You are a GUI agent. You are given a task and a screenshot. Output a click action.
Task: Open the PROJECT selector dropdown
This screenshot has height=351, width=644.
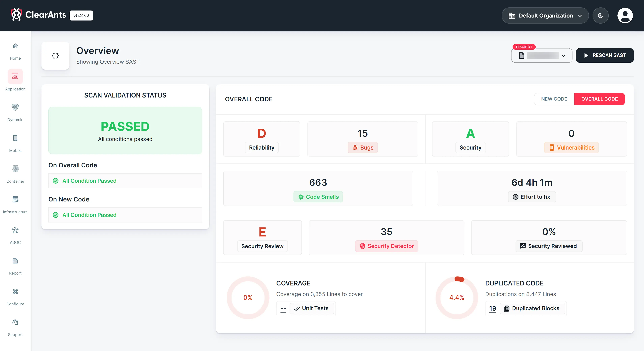click(x=542, y=56)
